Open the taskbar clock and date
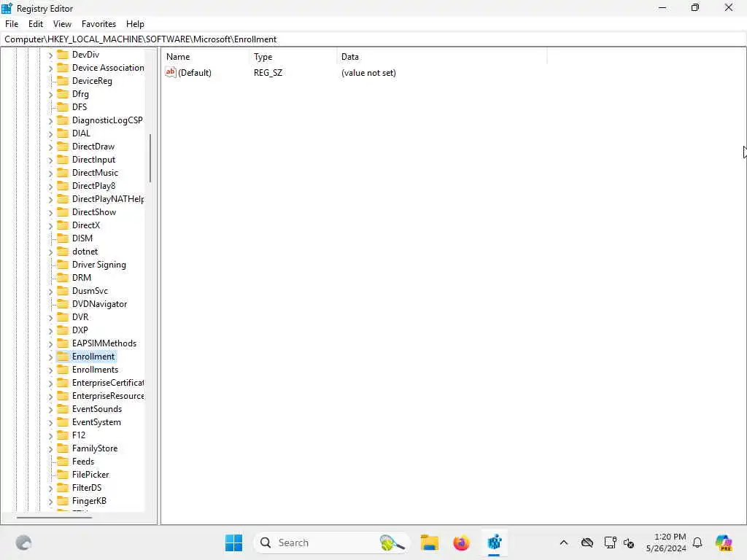This screenshot has width=747, height=560. [666, 542]
